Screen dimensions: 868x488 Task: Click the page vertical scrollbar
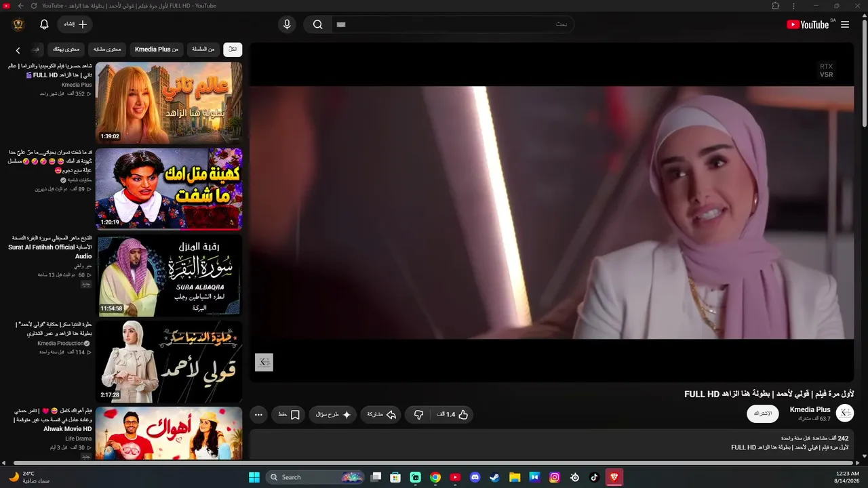coord(864,75)
